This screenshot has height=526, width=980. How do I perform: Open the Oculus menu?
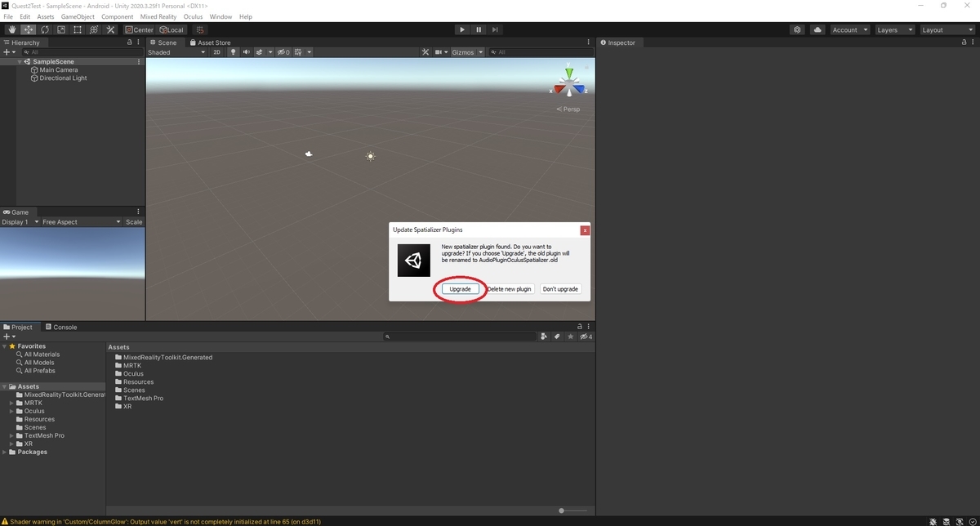(x=193, y=16)
